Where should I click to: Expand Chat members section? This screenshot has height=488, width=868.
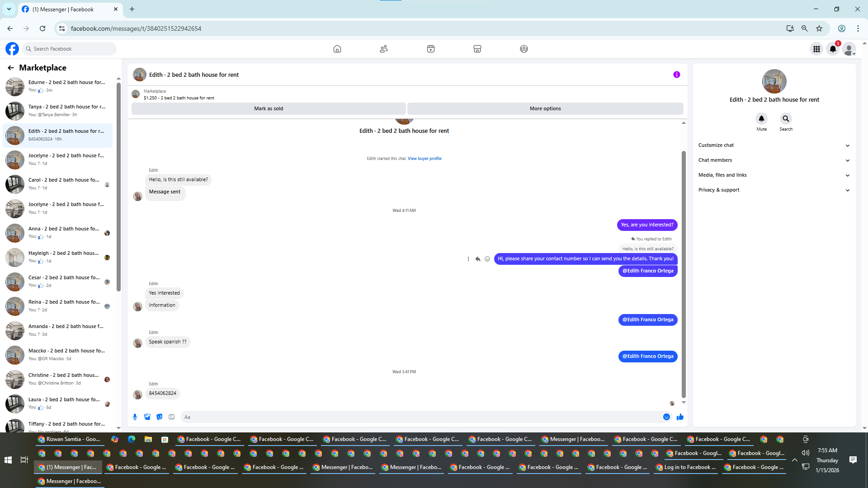774,160
